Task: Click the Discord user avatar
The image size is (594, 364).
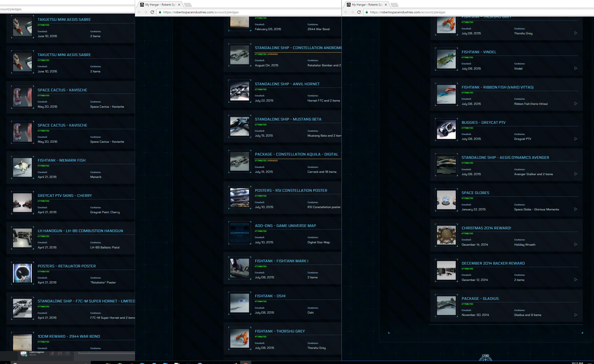Action: [x=23, y=353]
